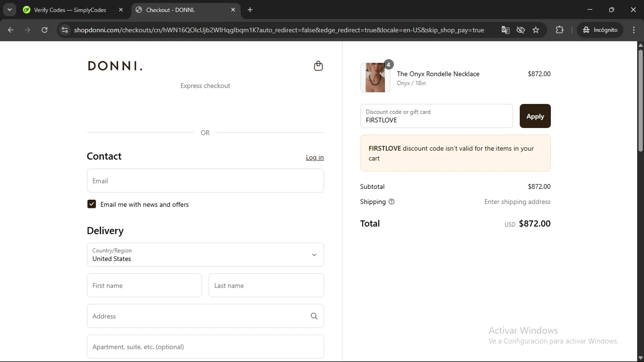644x362 pixels.
Task: Click the Onyx / 18in variant text
Action: (x=411, y=83)
